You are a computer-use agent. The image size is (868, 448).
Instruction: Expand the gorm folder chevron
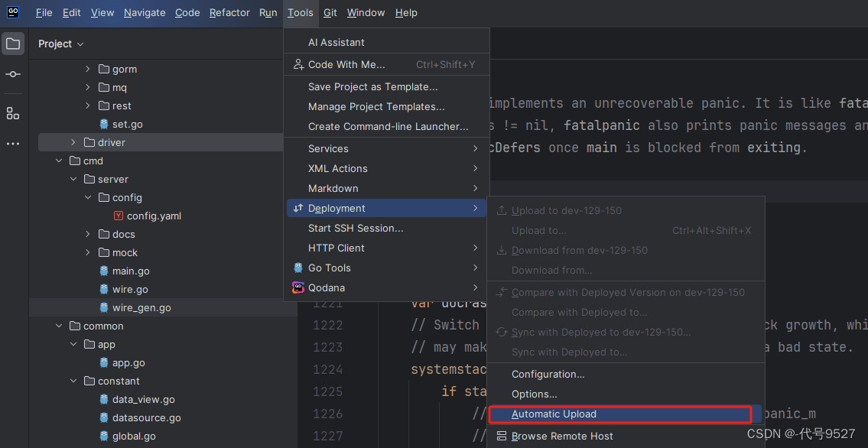87,69
